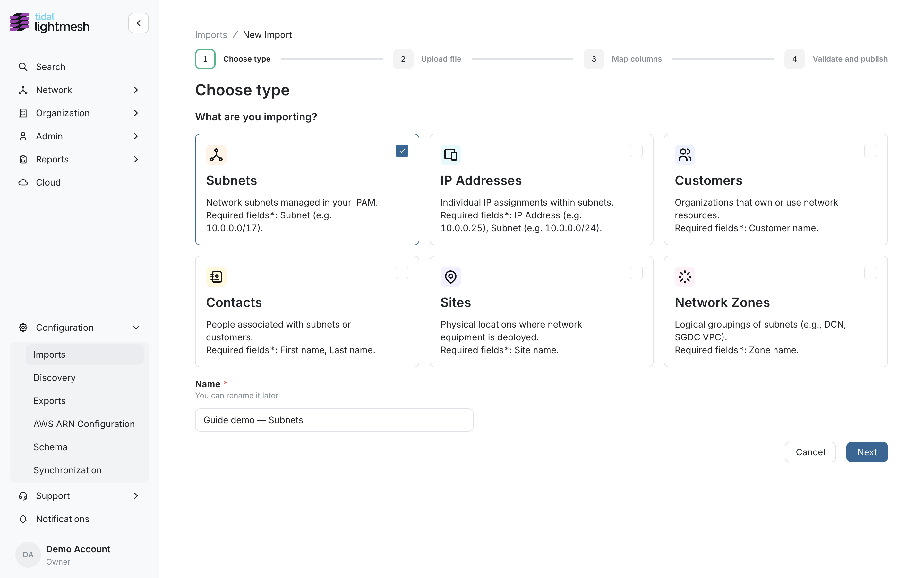Click the New Import breadcrumb text
924x578 pixels.
point(267,35)
